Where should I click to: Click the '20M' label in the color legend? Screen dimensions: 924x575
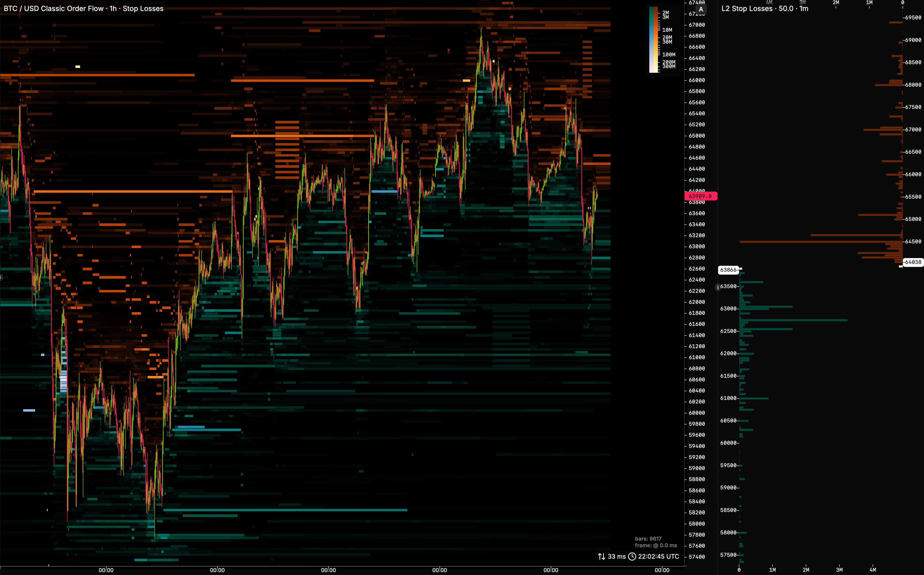click(x=667, y=38)
